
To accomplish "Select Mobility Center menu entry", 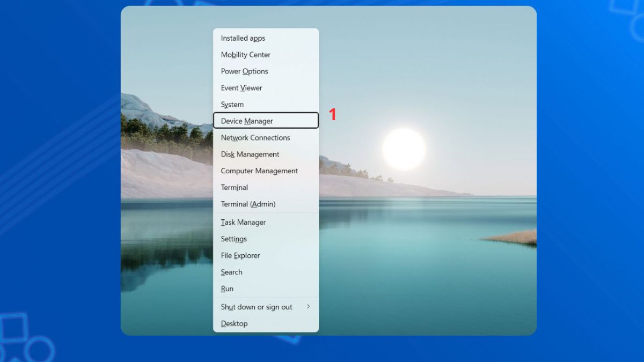I will tap(246, 55).
